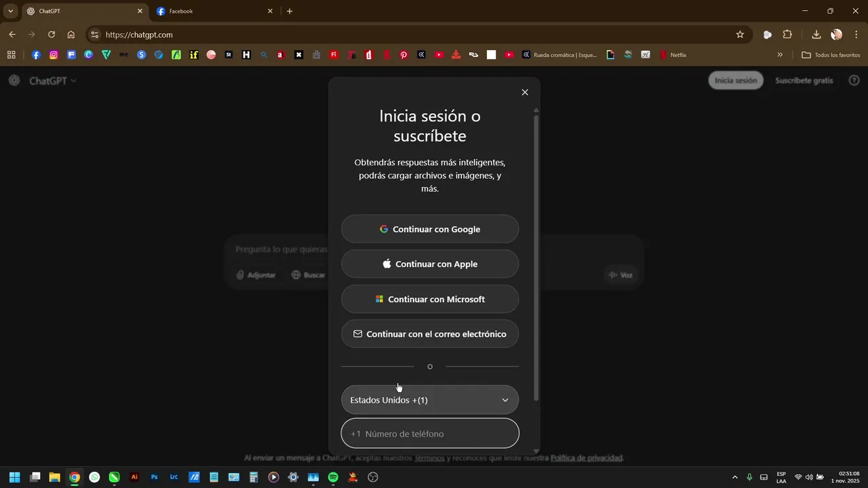This screenshot has height=488, width=868.
Task: Open the apps grid in bookmarks bar
Action: (12, 55)
